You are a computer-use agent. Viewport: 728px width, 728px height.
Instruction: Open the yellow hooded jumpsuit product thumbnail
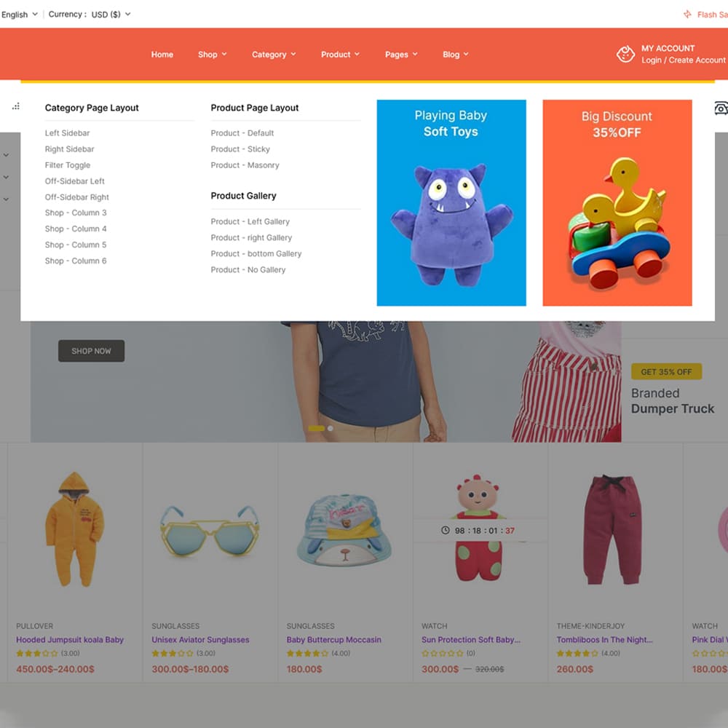pos(74,529)
